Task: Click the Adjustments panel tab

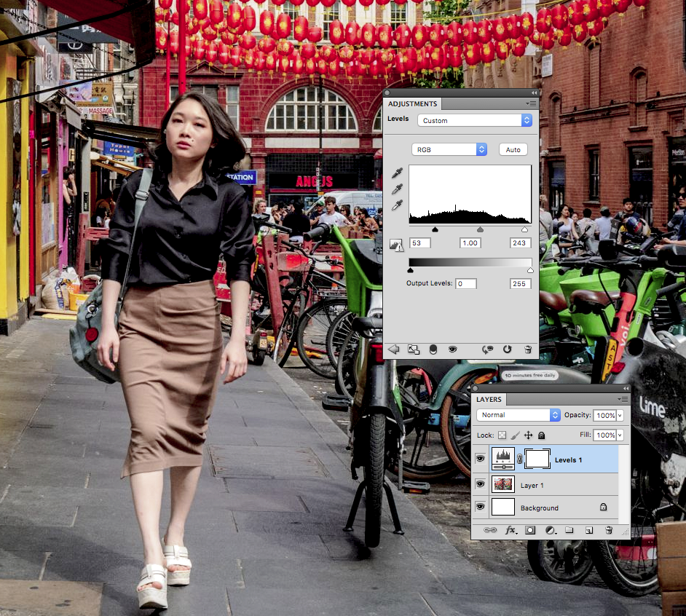Action: coord(413,104)
